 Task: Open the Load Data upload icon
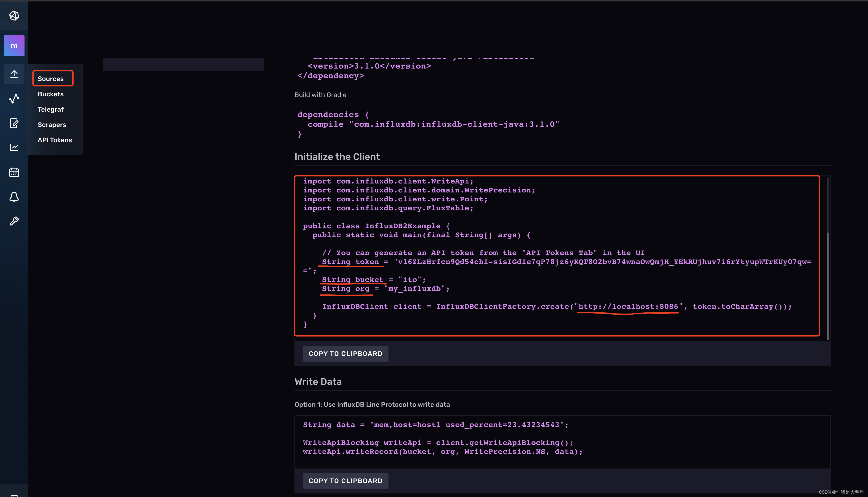[x=14, y=74]
